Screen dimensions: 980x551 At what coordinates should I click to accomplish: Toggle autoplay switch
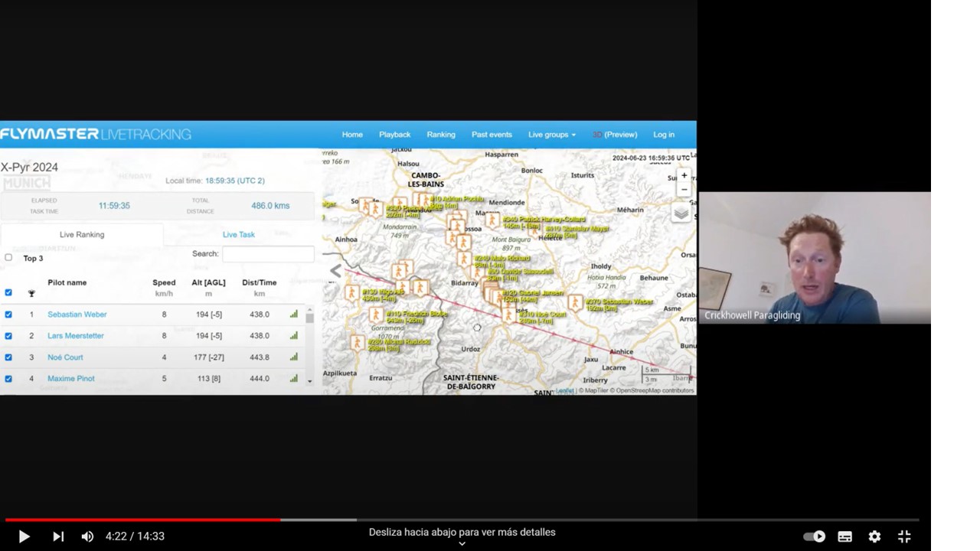815,536
